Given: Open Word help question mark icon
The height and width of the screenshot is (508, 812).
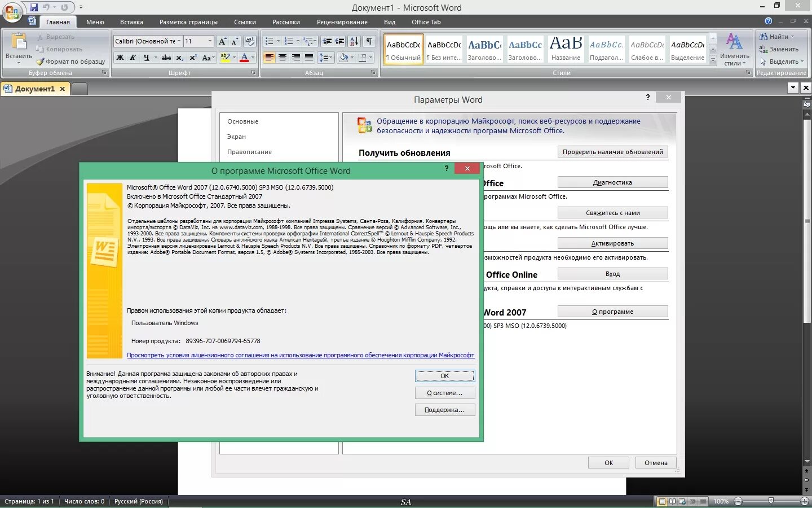Looking at the screenshot, I should coord(769,21).
